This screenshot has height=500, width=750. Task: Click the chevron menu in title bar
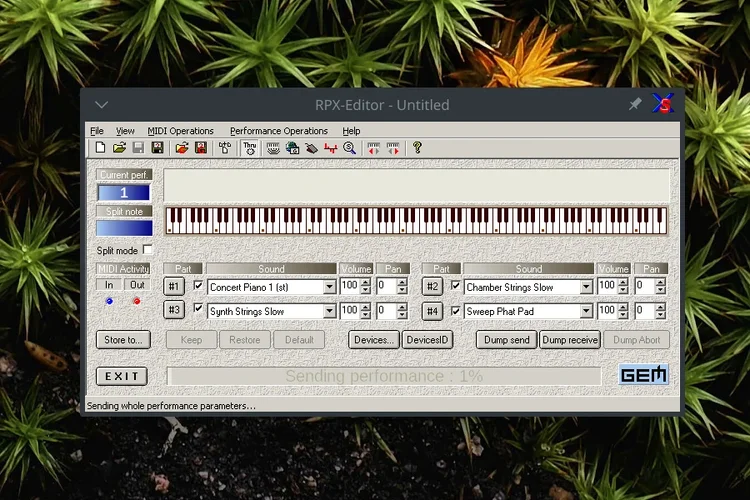click(x=101, y=104)
